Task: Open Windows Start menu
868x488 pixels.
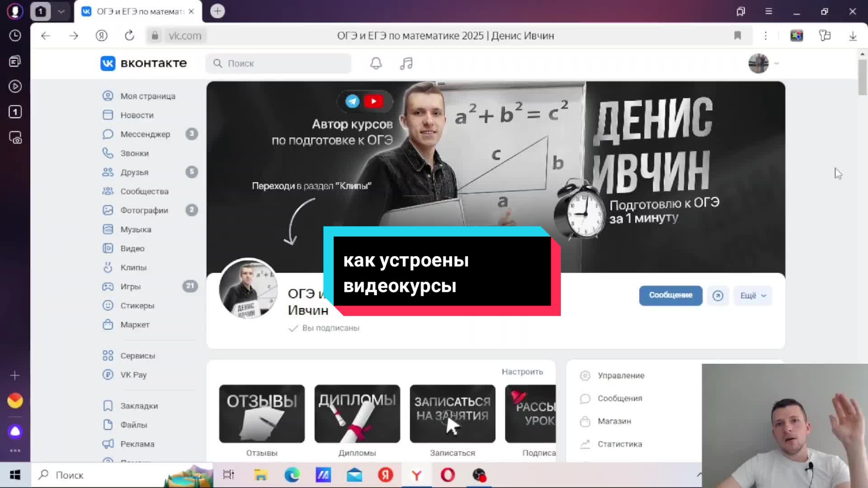Action: point(15,475)
